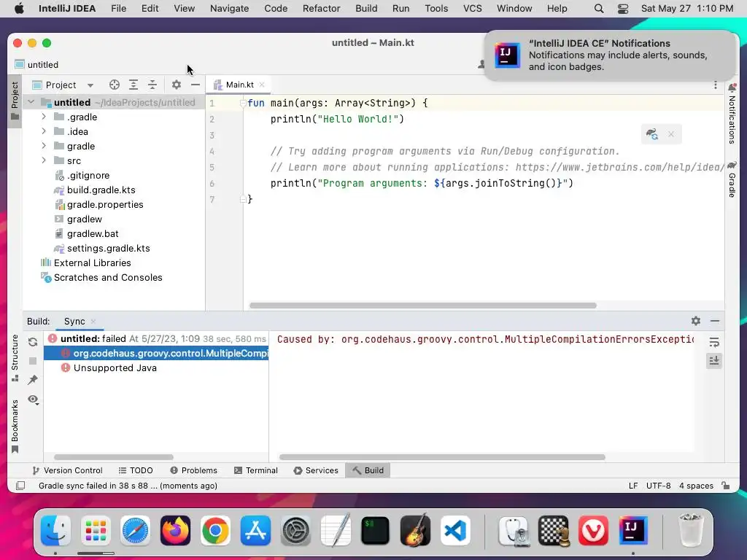This screenshot has height=560, width=747.
Task: Open the build view eye options
Action: click(x=33, y=400)
